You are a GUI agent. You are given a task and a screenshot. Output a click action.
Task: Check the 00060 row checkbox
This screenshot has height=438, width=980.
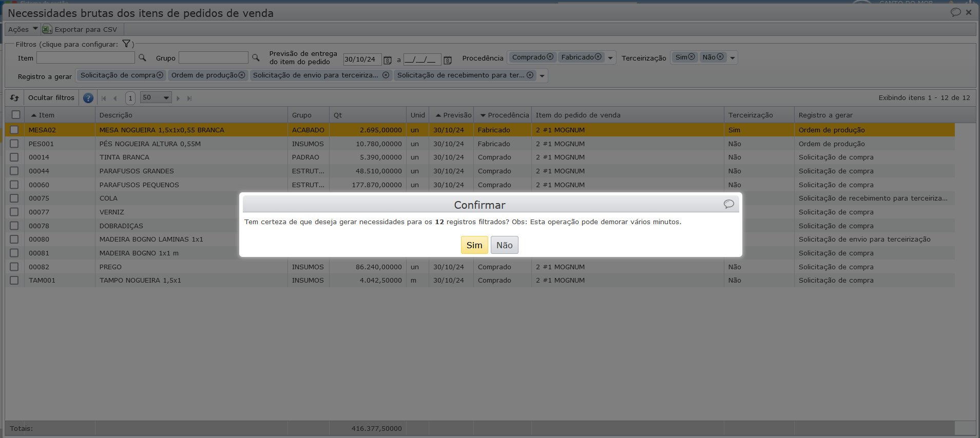click(14, 185)
